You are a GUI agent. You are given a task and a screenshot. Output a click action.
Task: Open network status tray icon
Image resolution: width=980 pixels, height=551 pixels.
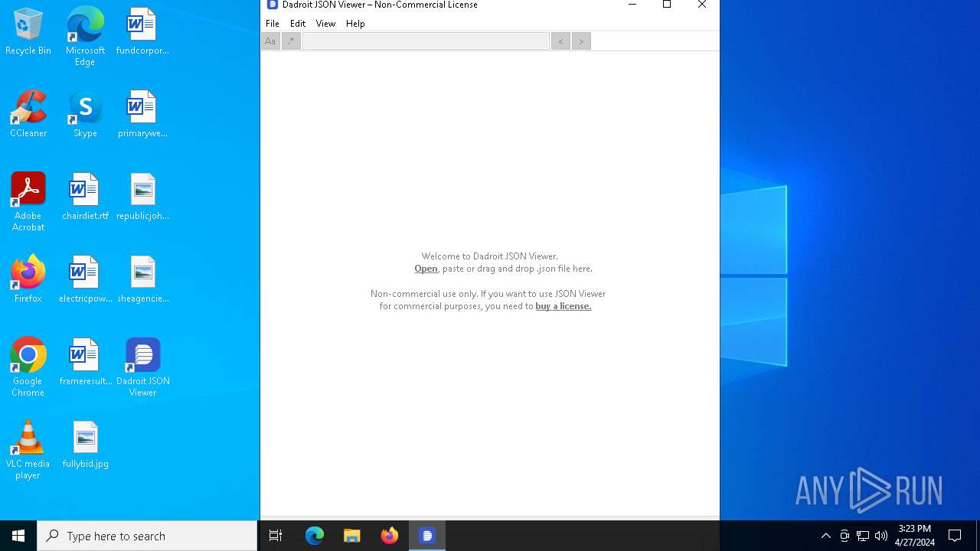[x=863, y=536]
